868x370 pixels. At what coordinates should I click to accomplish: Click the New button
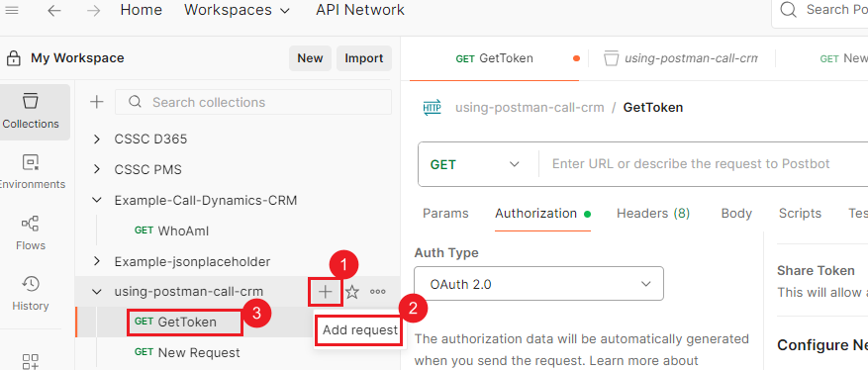(x=310, y=58)
